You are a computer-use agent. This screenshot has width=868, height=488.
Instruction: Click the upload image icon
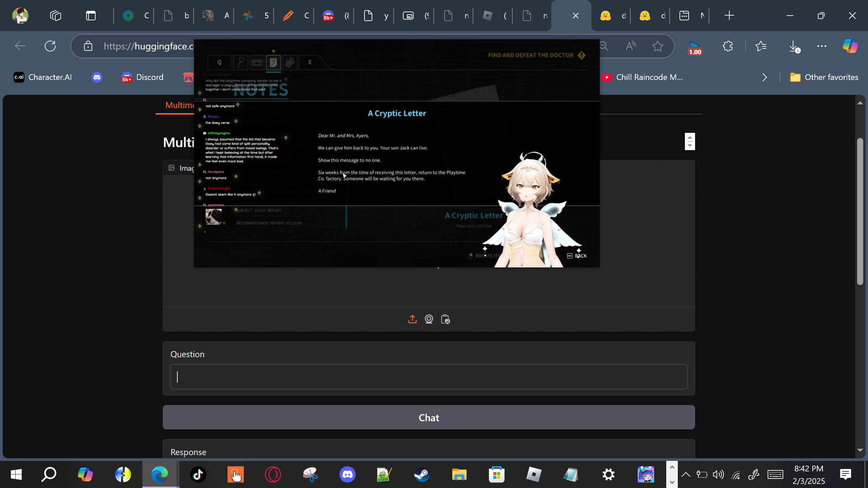tap(412, 319)
